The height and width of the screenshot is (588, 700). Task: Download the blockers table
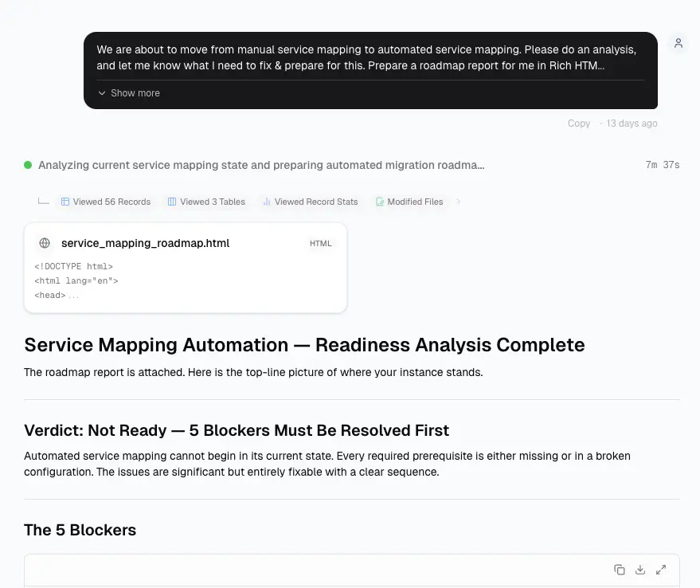pos(640,570)
